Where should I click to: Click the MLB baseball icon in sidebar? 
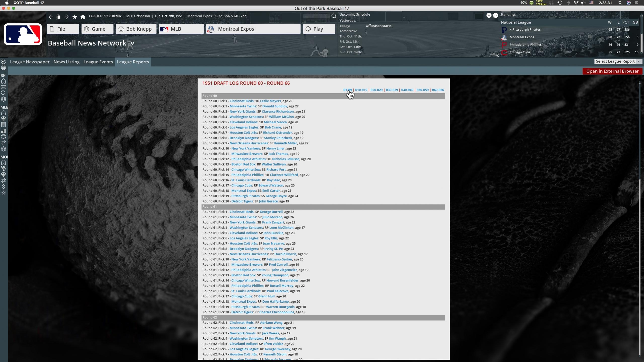(x=4, y=137)
